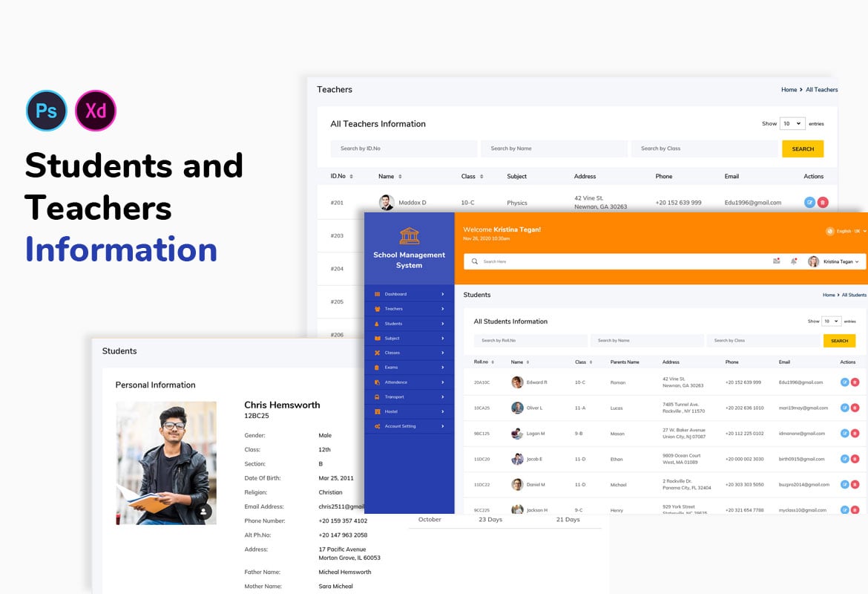Open the Dashboard item in the sidebar
Viewport: 868px width, 594px height.
click(376, 295)
